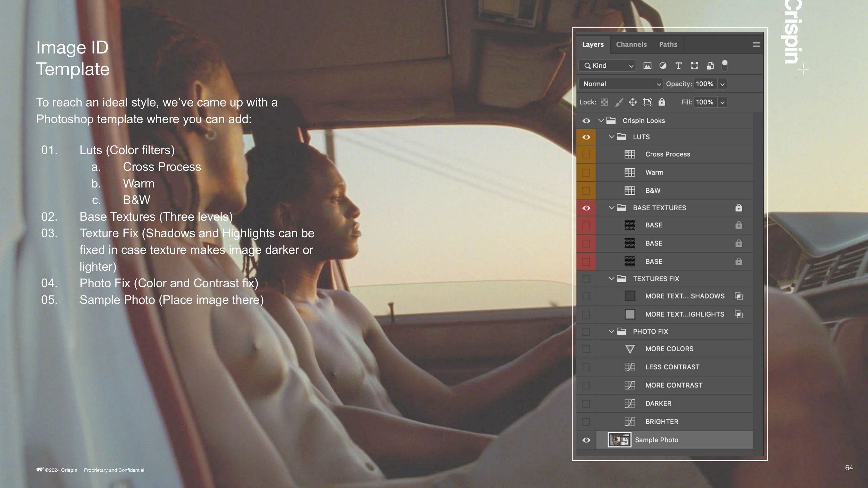Click the pixel layer filter icon
Image resolution: width=868 pixels, height=488 pixels.
[647, 66]
